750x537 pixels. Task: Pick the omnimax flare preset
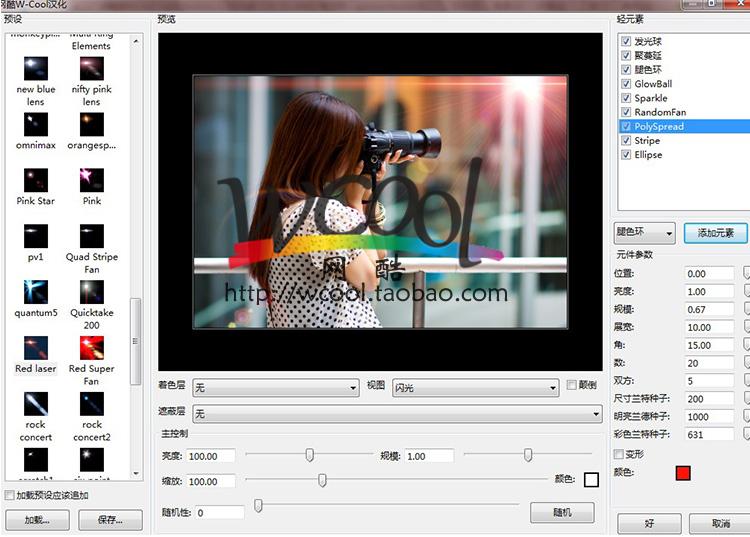[x=36, y=125]
